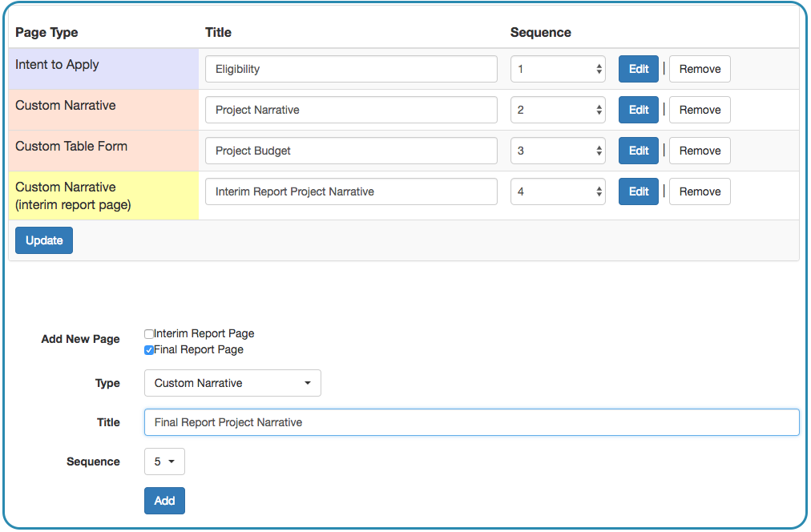The width and height of the screenshot is (811, 532).
Task: Open sequence selector for Project Narrative row
Action: pos(558,110)
